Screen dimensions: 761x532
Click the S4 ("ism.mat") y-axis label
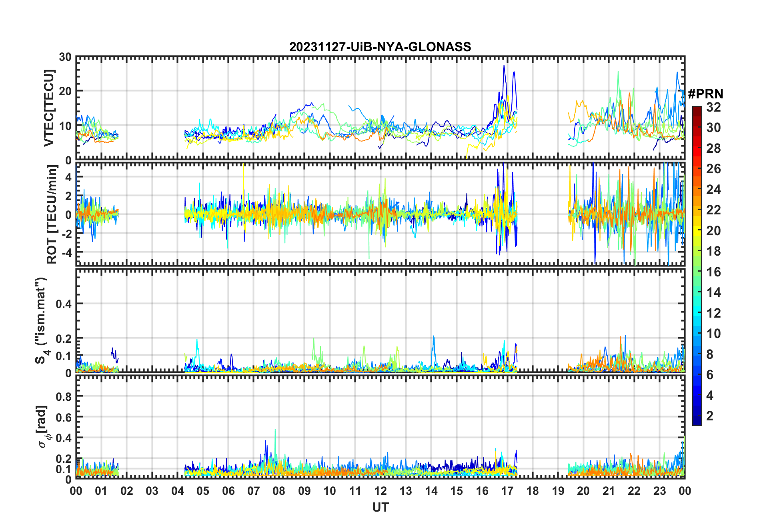pyautogui.click(x=42, y=321)
